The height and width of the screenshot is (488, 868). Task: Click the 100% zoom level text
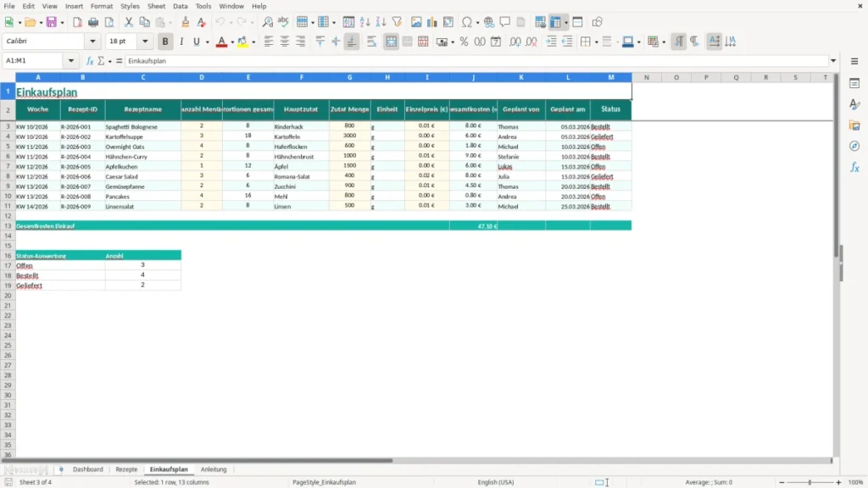(856, 482)
